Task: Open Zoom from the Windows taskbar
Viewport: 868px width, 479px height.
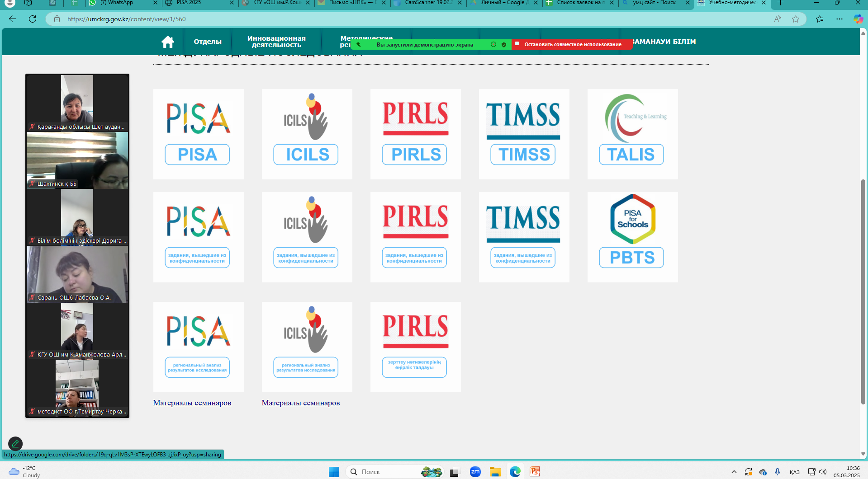Action: [475, 472]
